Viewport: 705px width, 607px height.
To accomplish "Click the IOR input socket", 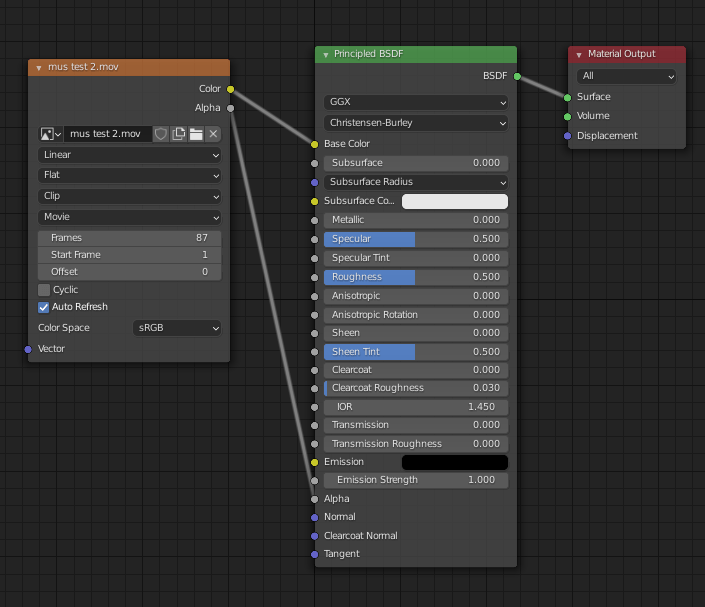I will point(315,407).
